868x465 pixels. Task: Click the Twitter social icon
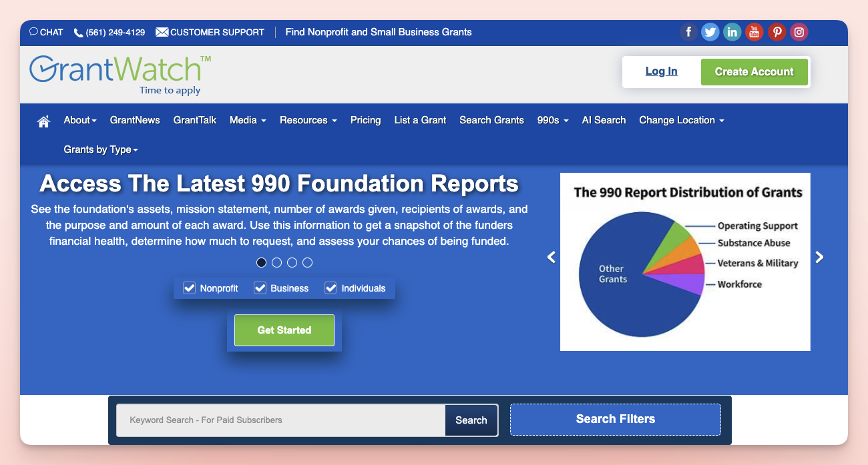[710, 31]
